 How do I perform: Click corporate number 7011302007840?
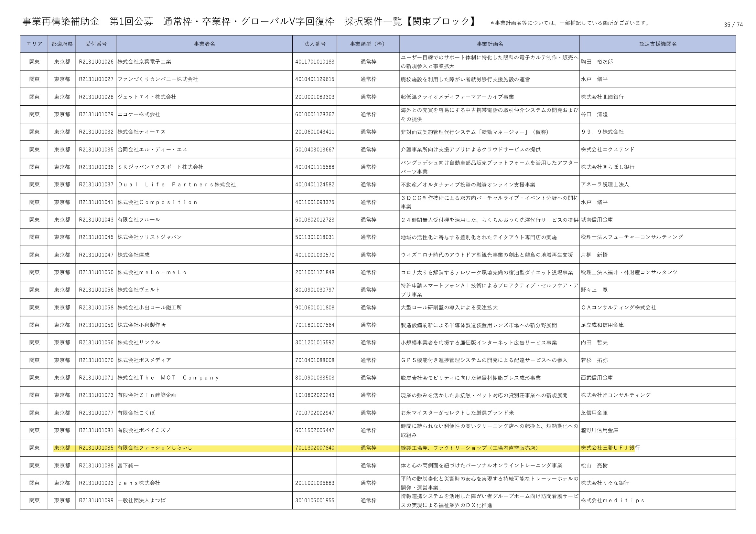[x=314, y=448]
